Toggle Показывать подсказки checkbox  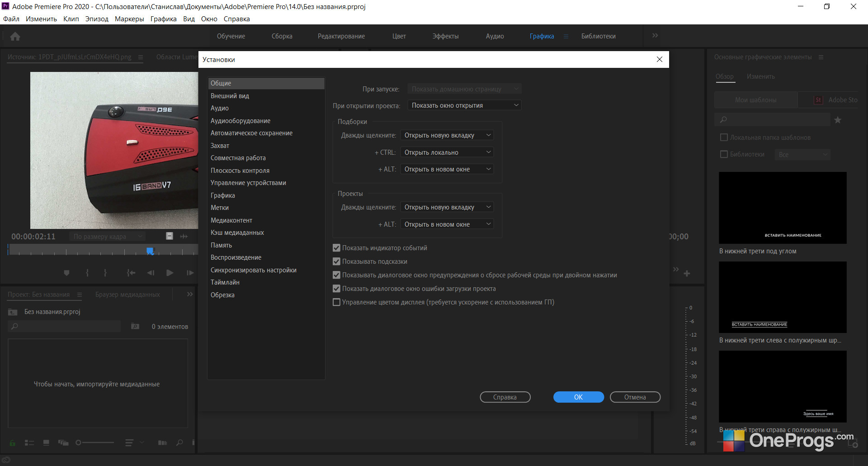pos(336,262)
